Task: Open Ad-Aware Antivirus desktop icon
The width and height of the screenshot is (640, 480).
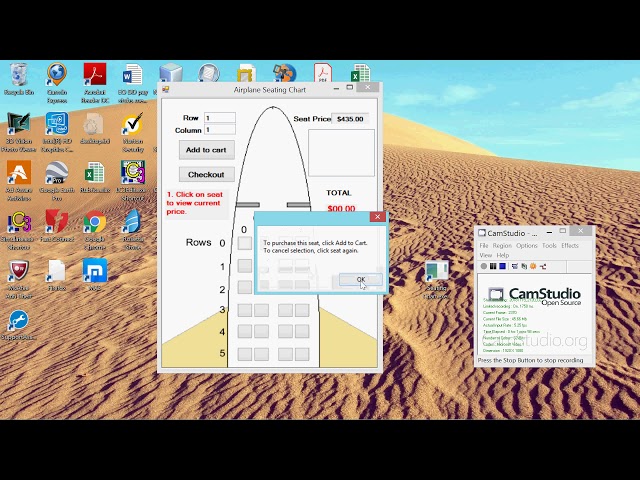Action: click(x=19, y=180)
